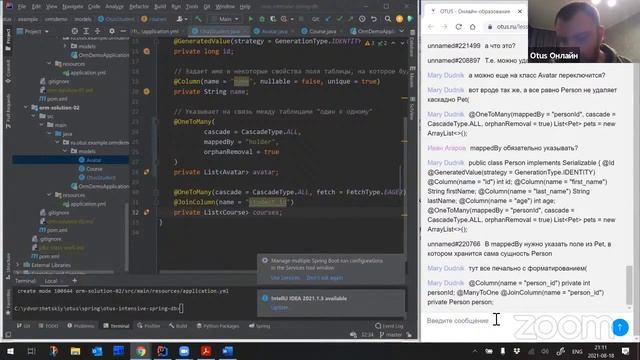The width and height of the screenshot is (640, 360).
Task: Open Search Everywhere with the magnifier icon
Action: pyautogui.click(x=388, y=19)
